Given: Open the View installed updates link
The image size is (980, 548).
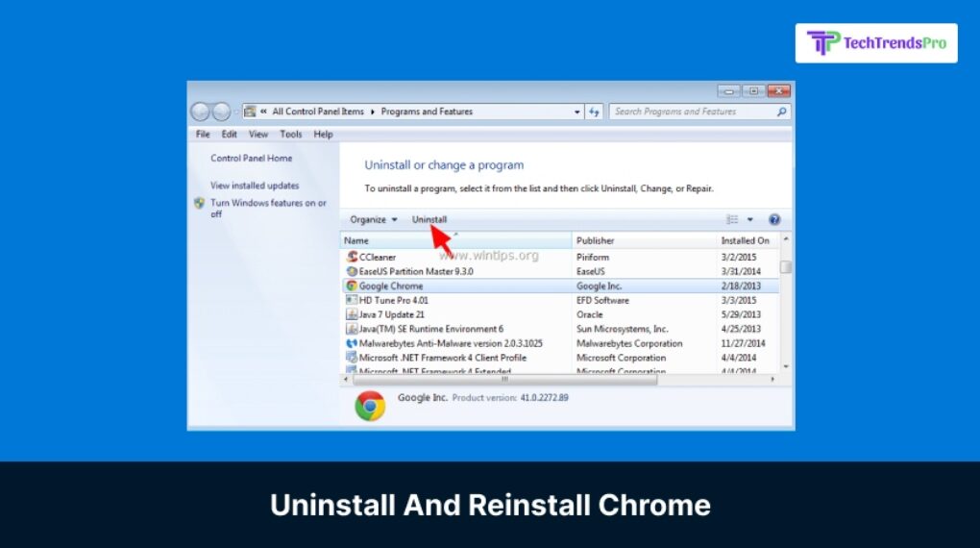Looking at the screenshot, I should (x=255, y=186).
